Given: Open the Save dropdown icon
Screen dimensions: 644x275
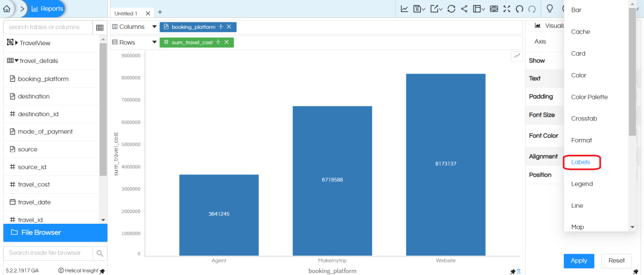Looking at the screenshot, I should (419, 9).
